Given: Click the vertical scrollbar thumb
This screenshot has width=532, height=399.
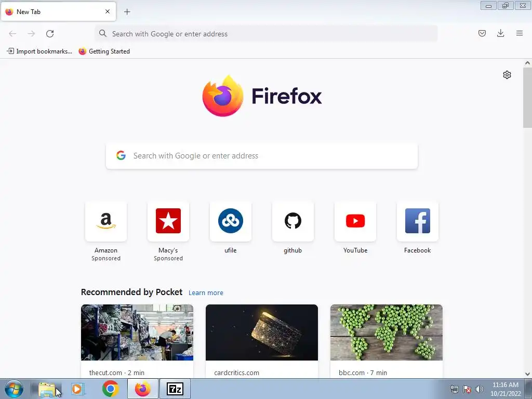Looking at the screenshot, I should tap(527, 97).
